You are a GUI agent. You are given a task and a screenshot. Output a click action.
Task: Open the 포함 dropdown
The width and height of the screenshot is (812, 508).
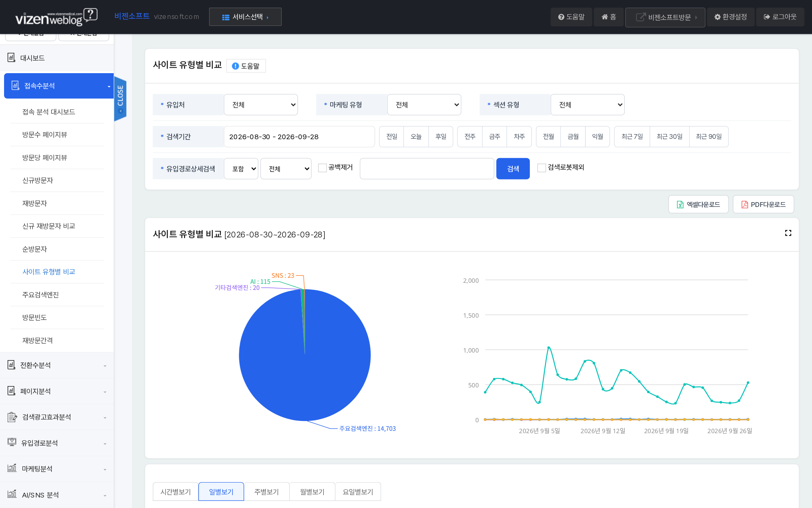241,169
